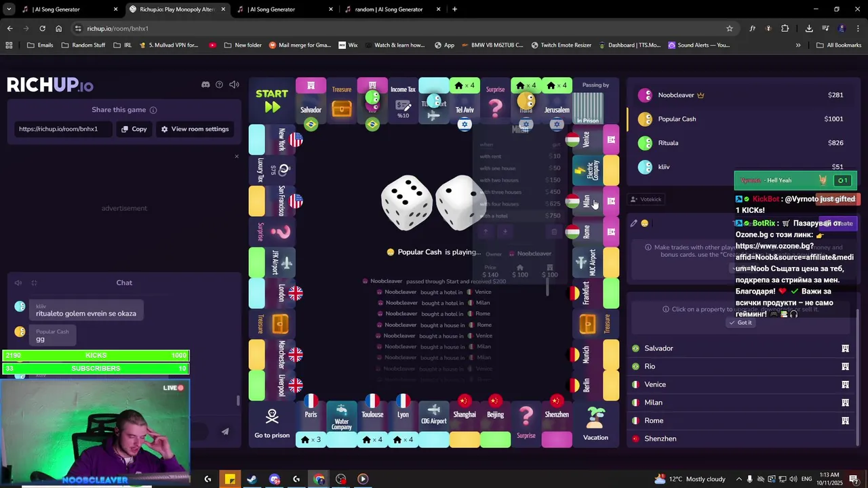
Task: Select the Income Tax tile
Action: [x=403, y=100]
